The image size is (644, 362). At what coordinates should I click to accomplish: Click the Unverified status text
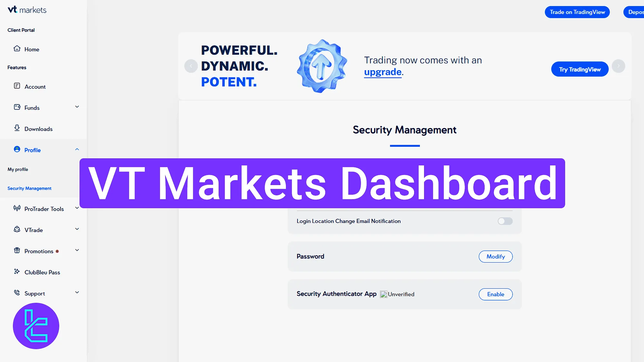(401, 294)
